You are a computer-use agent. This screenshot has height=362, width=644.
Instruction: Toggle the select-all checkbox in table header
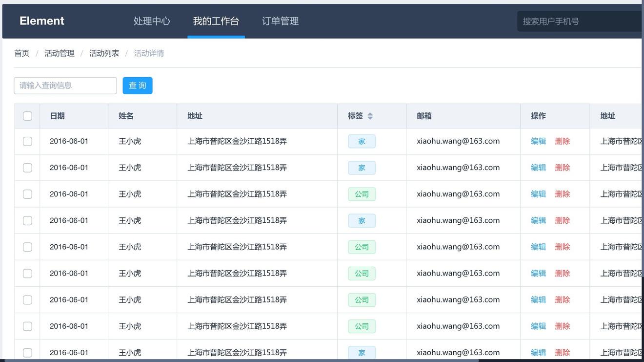pos(27,116)
